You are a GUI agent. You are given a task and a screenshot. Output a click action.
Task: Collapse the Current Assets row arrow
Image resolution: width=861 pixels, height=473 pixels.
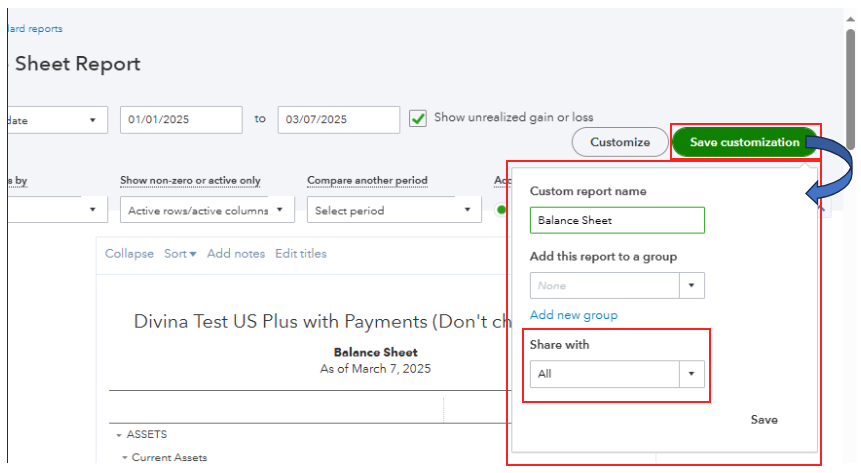(x=125, y=458)
